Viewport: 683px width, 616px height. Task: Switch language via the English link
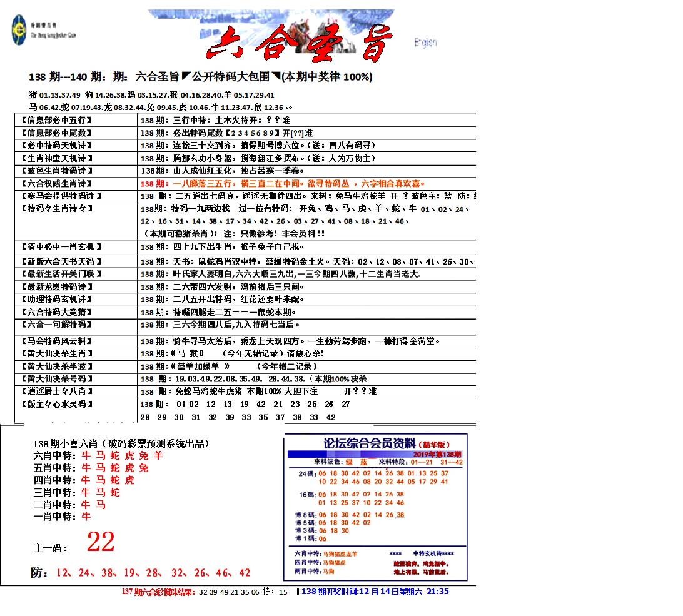[425, 43]
